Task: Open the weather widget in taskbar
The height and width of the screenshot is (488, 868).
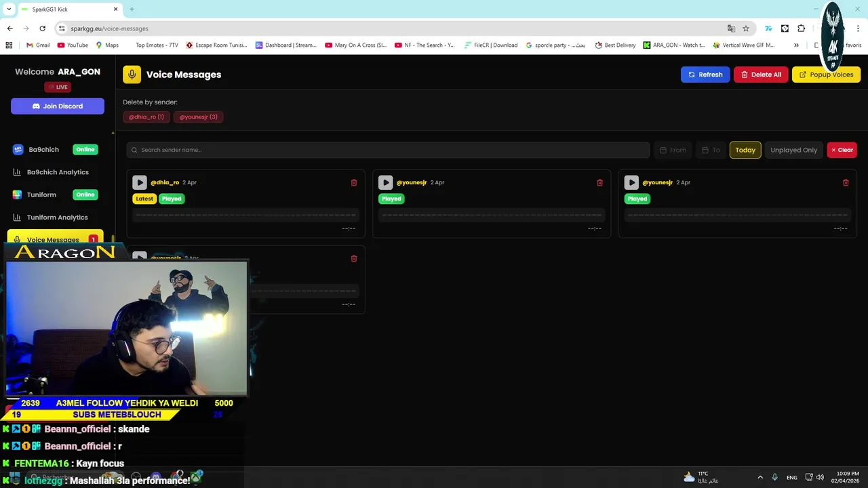Action: 700,477
